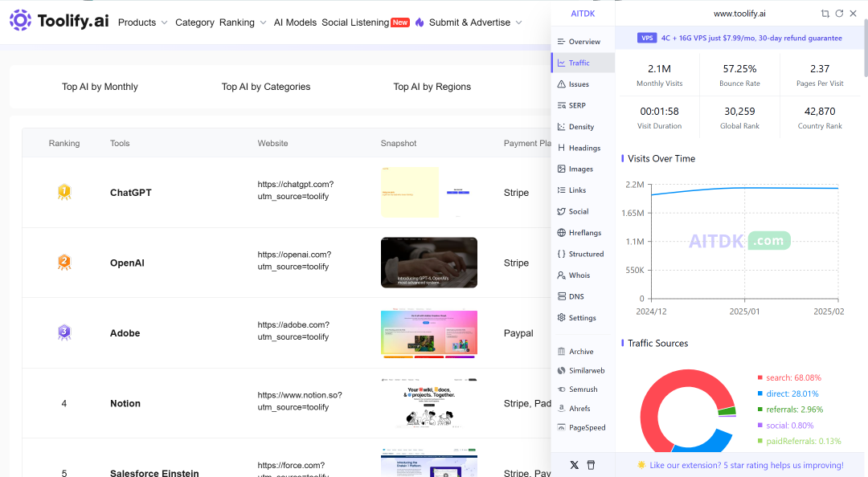868x477 pixels.
Task: Open the ChatGPT snapshot thumbnail
Action: tap(429, 192)
